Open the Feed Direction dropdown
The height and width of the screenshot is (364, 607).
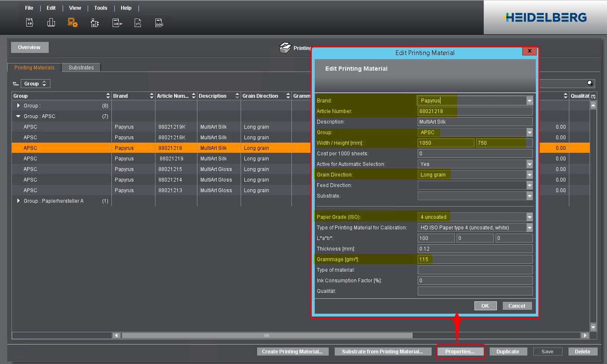point(529,185)
